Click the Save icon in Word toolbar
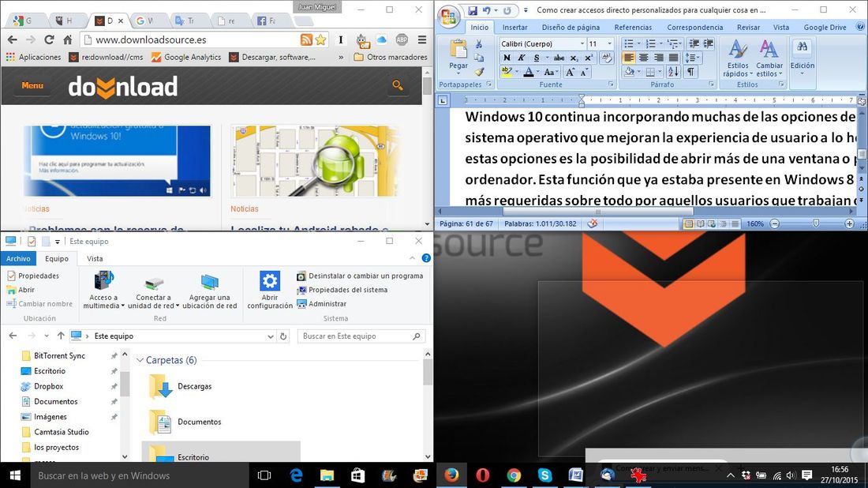868x488 pixels. 472,10
